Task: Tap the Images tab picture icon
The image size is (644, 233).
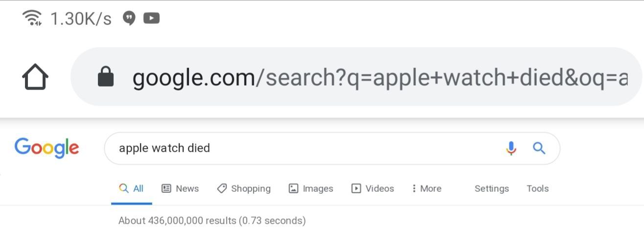Action: tap(294, 188)
